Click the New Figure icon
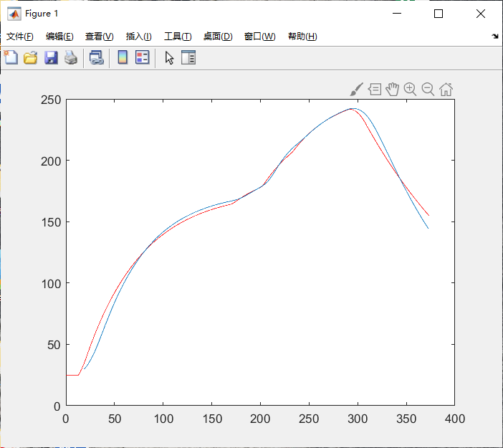The height and width of the screenshot is (448, 503). pyautogui.click(x=11, y=58)
